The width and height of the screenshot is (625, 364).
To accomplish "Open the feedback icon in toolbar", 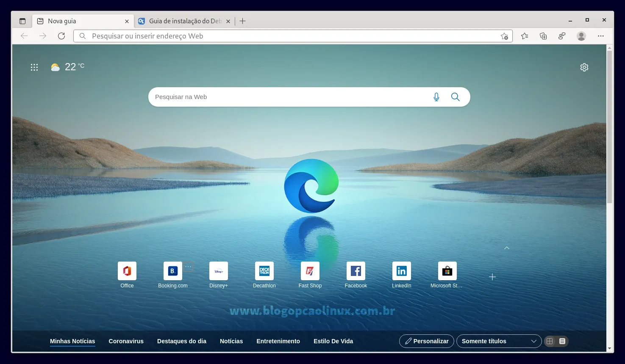I will tap(562, 36).
